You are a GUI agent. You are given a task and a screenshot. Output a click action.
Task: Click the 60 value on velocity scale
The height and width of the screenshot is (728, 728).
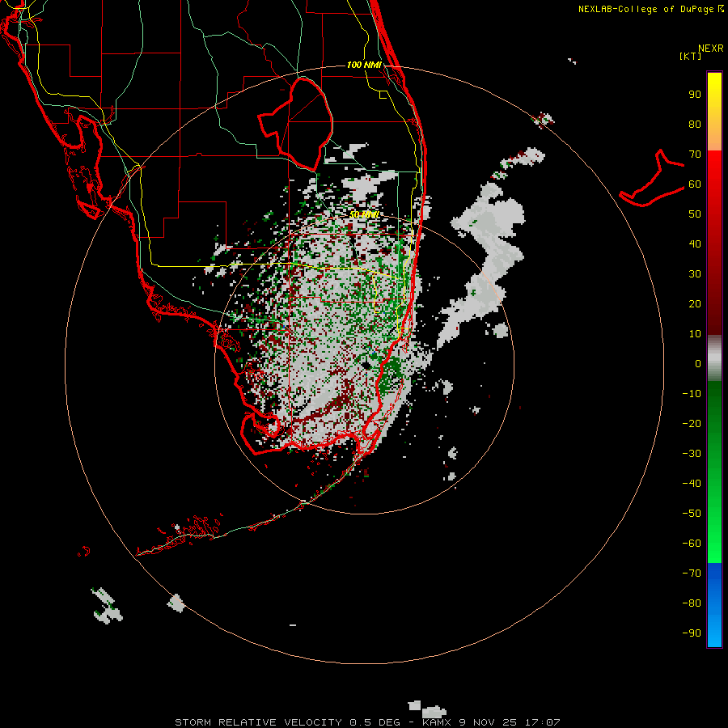pyautogui.click(x=695, y=184)
